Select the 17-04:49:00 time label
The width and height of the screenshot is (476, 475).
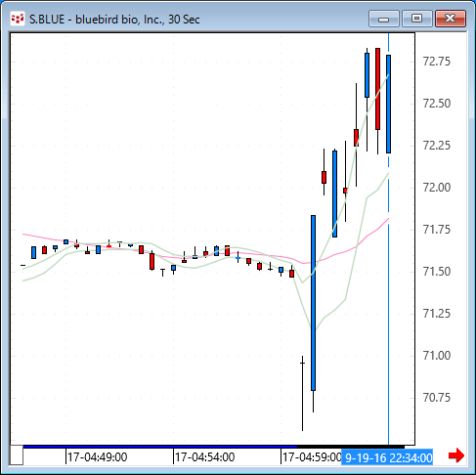(98, 457)
